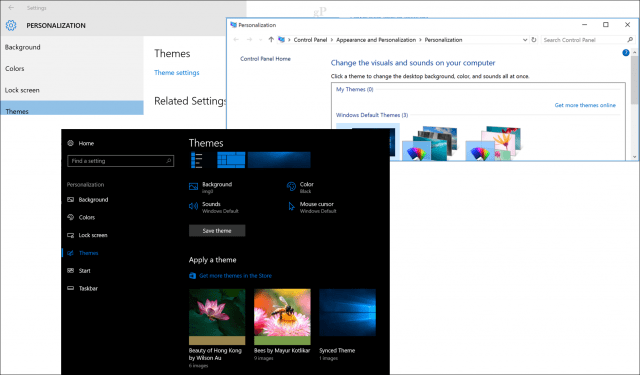The image size is (640, 375).
Task: Click the Up arrow in Control Panel
Action: (271, 40)
